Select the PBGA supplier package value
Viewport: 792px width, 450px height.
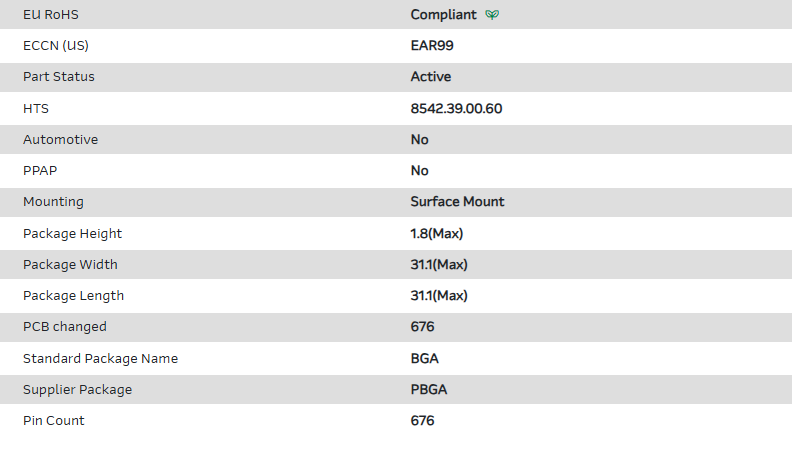click(429, 390)
